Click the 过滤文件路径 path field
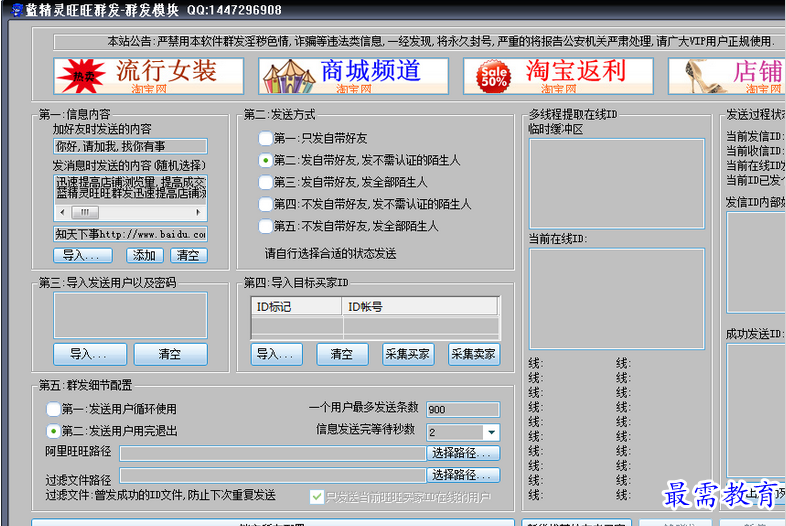Viewport: 786px width, 526px height. (x=273, y=475)
